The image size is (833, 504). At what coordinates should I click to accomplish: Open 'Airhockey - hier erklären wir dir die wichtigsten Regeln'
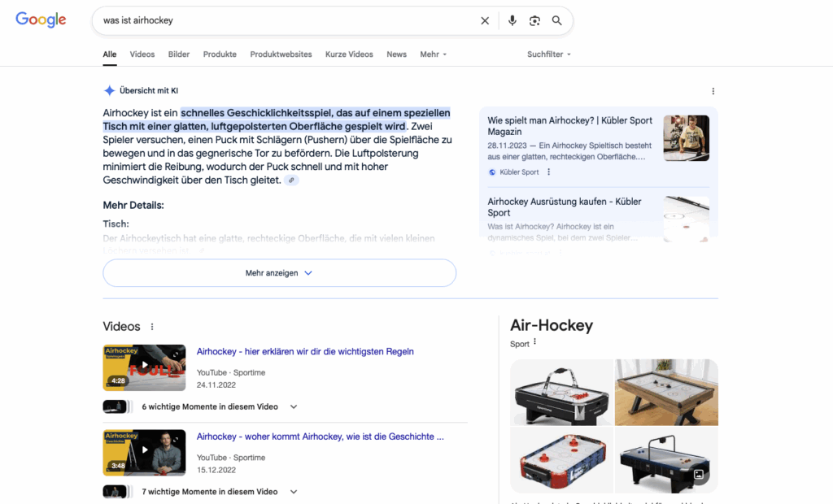[x=305, y=351]
